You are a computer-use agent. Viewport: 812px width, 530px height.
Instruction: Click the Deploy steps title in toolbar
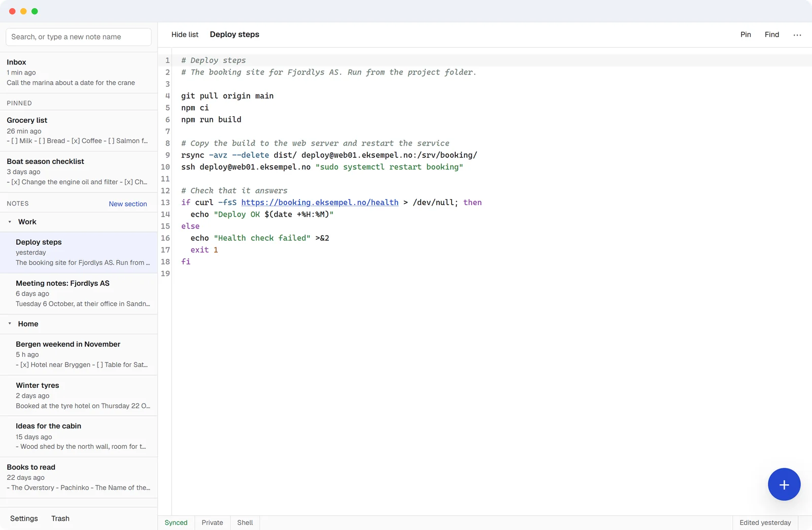click(234, 35)
